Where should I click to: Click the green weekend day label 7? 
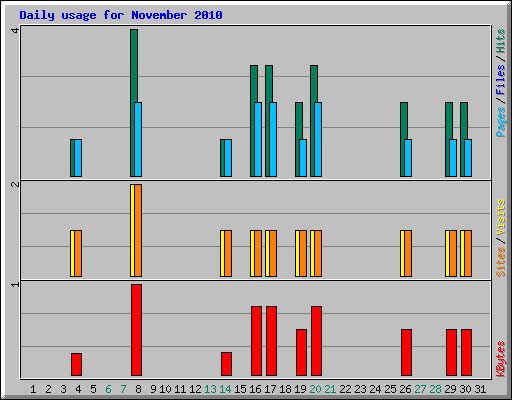point(123,389)
